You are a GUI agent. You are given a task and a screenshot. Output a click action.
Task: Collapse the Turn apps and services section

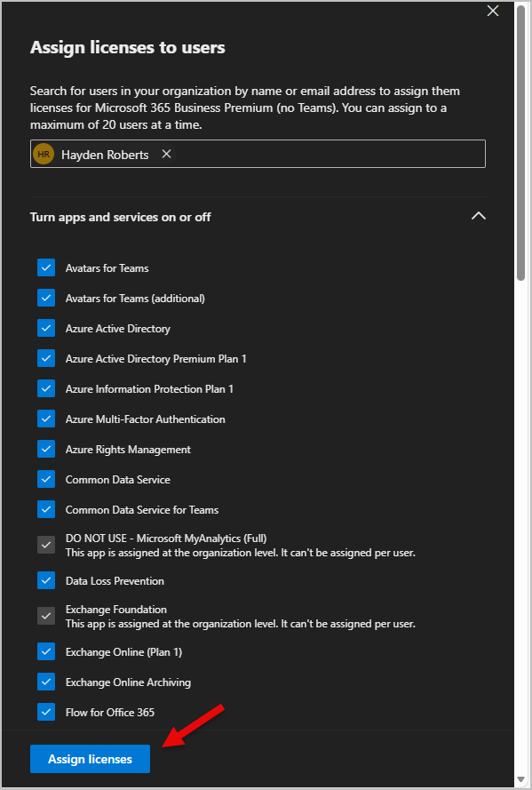click(x=478, y=216)
